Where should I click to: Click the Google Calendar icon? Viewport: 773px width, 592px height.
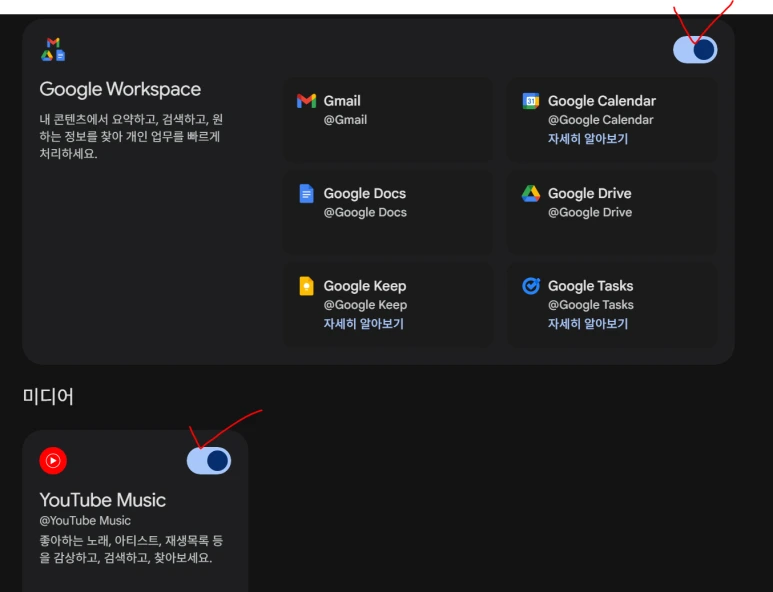tap(531, 101)
